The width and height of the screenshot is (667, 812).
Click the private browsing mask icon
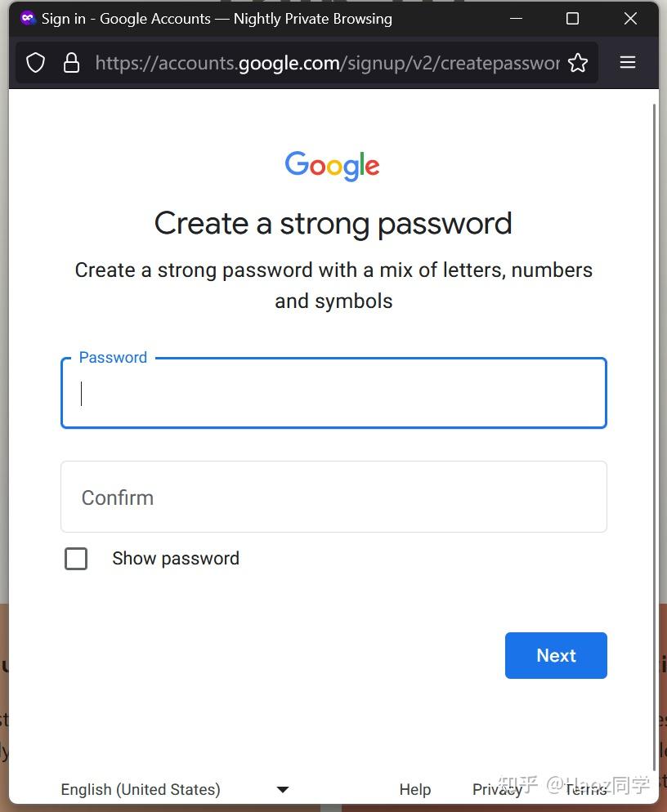click(28, 18)
